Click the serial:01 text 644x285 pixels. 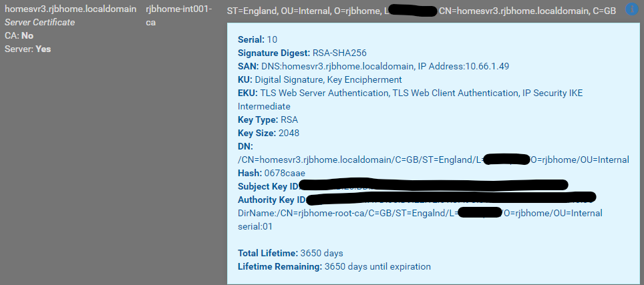(255, 226)
